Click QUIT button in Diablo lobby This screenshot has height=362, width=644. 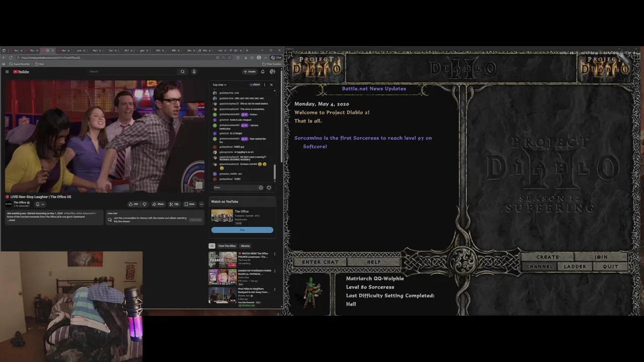point(610,266)
